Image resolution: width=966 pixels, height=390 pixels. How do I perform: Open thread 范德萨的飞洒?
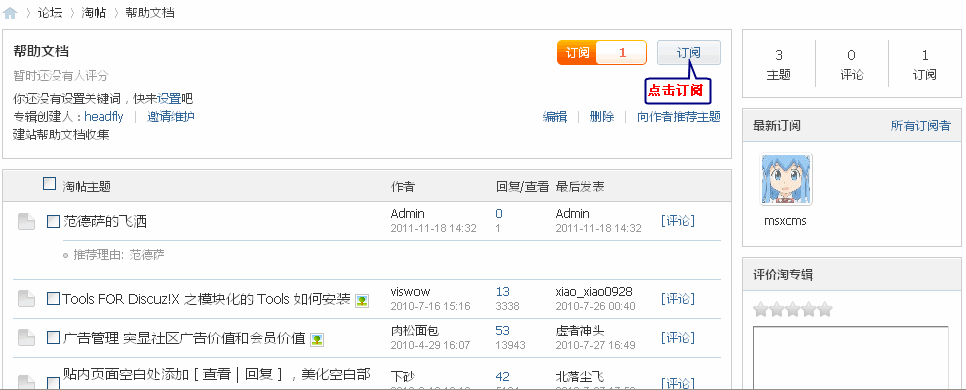pyautogui.click(x=105, y=222)
